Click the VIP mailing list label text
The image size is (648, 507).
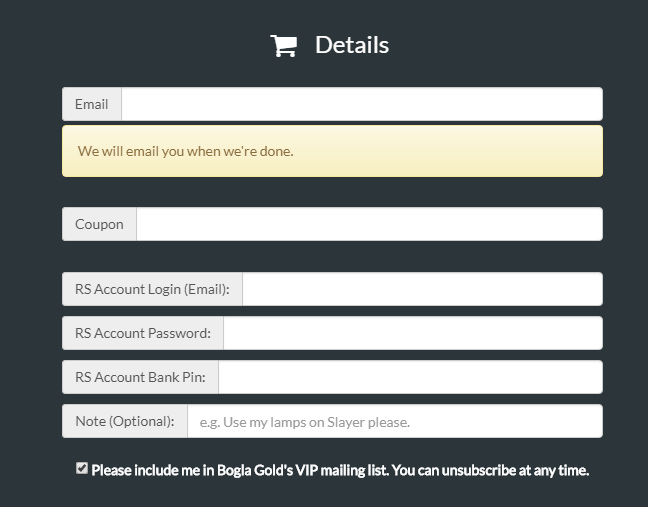pyautogui.click(x=340, y=470)
